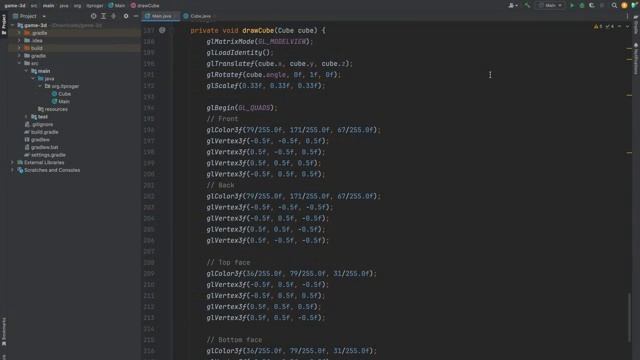Click drawCube method name in signature
The image size is (640, 360).
pos(258,31)
